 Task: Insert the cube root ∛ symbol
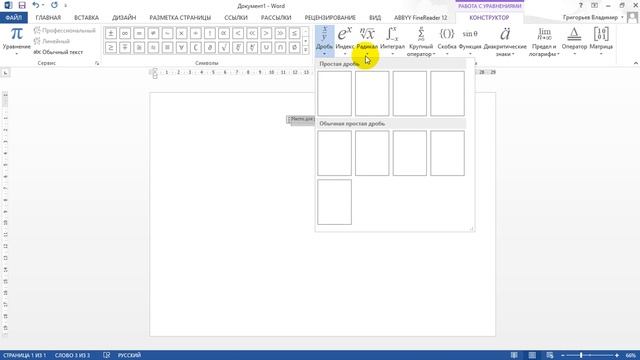pyautogui.click(x=238, y=48)
